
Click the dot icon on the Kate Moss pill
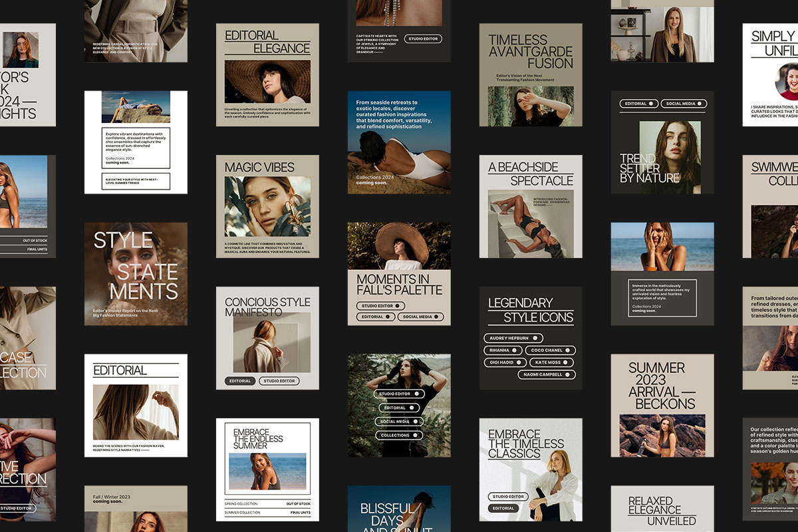click(565, 362)
